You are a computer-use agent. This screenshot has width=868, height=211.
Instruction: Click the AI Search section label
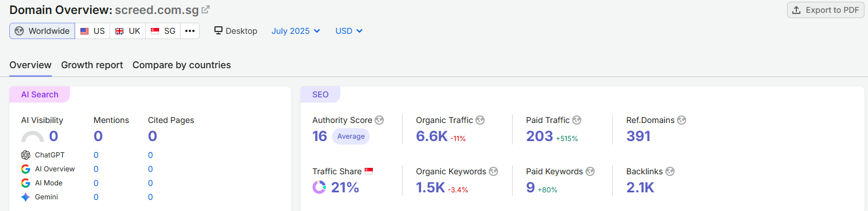40,94
